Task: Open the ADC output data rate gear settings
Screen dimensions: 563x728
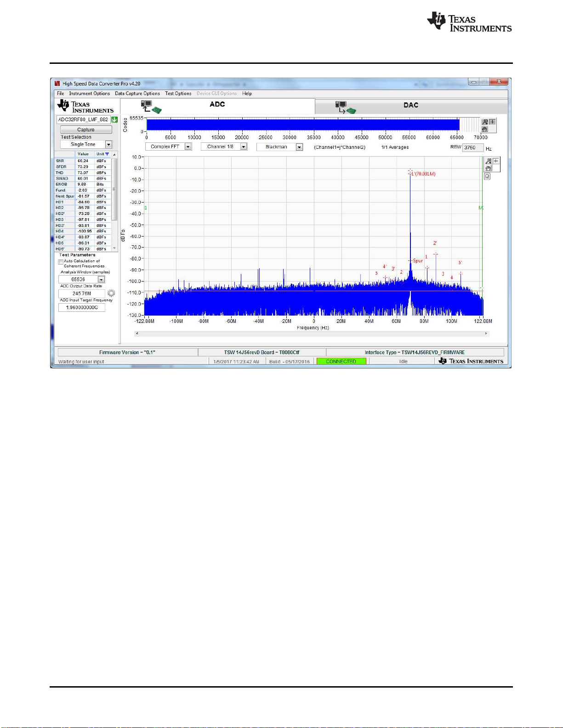Action: click(x=111, y=293)
